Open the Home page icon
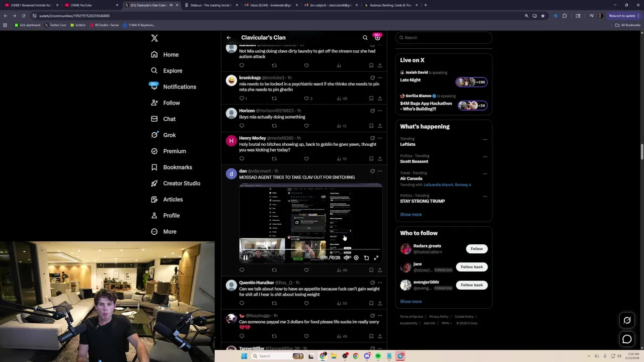The width and height of the screenshot is (644, 362). [154, 54]
